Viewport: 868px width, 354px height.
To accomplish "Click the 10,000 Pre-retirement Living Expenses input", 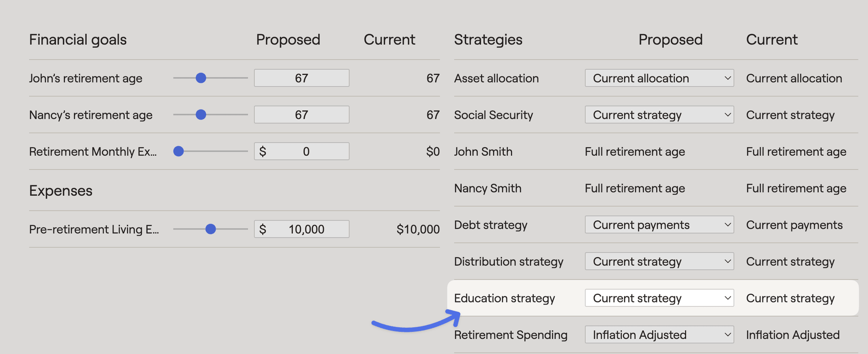I will [x=301, y=229].
